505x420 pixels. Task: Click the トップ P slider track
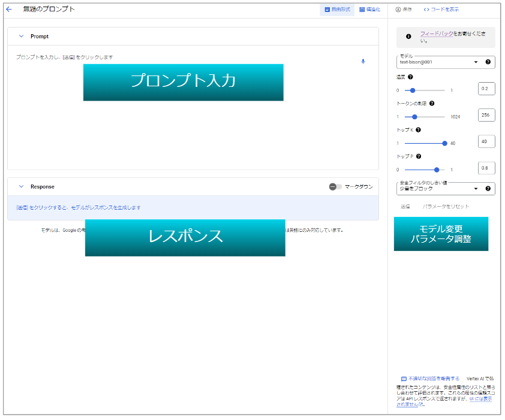425,170
